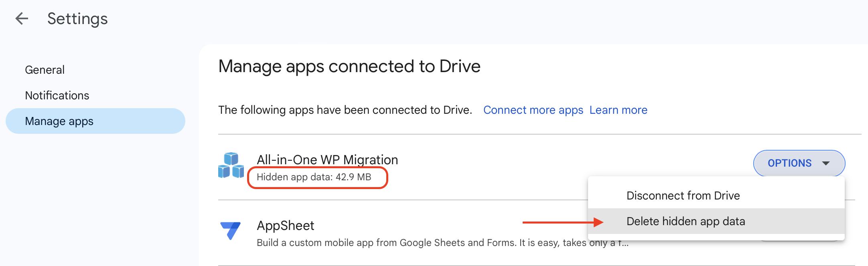The height and width of the screenshot is (266, 868).
Task: Click the Manage apps connected to Drive heading
Action: pyautogui.click(x=349, y=66)
